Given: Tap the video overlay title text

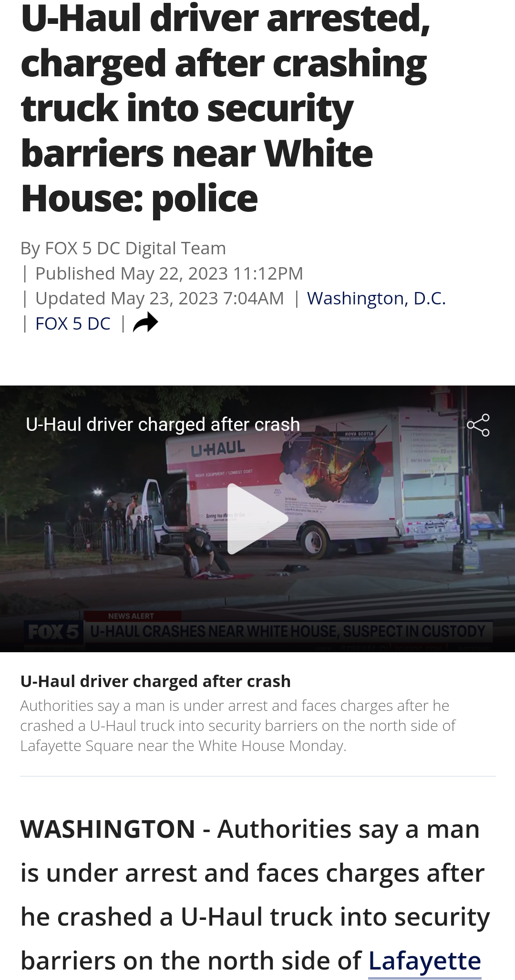Looking at the screenshot, I should coord(163,424).
